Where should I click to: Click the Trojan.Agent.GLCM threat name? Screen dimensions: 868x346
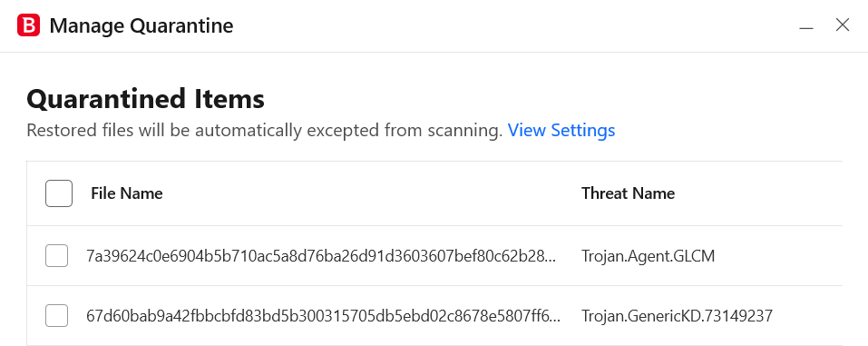(649, 256)
